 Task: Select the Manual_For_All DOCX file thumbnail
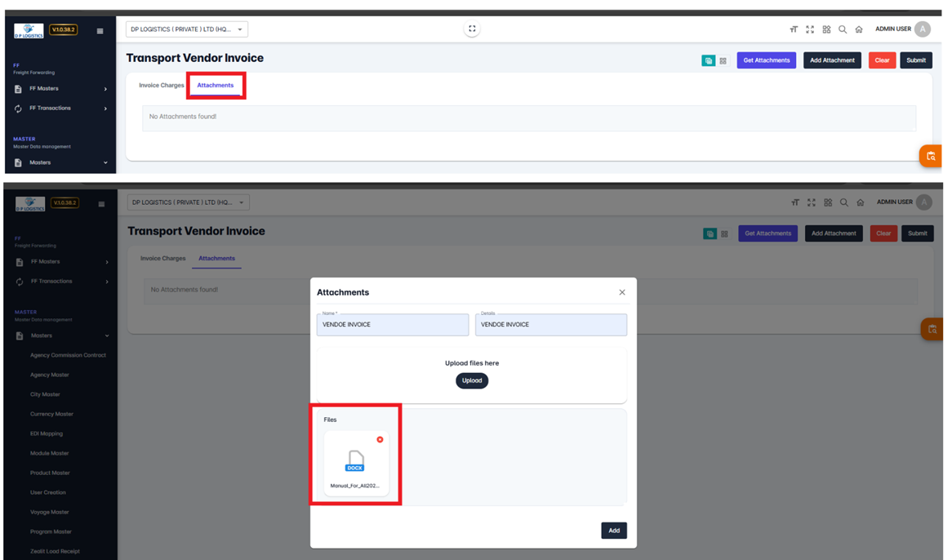click(355, 464)
